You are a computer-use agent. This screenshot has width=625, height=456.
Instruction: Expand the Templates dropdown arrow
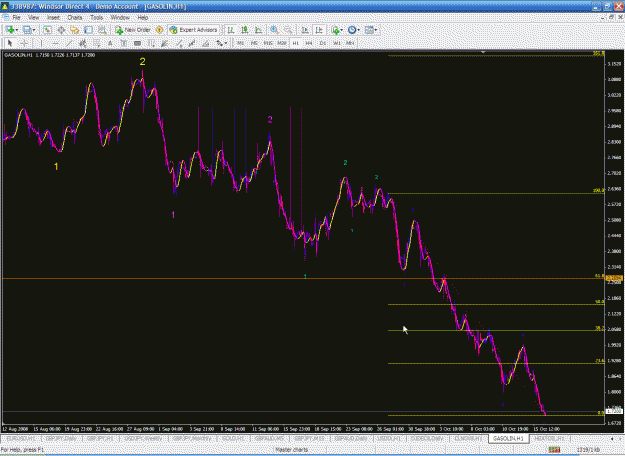click(376, 30)
